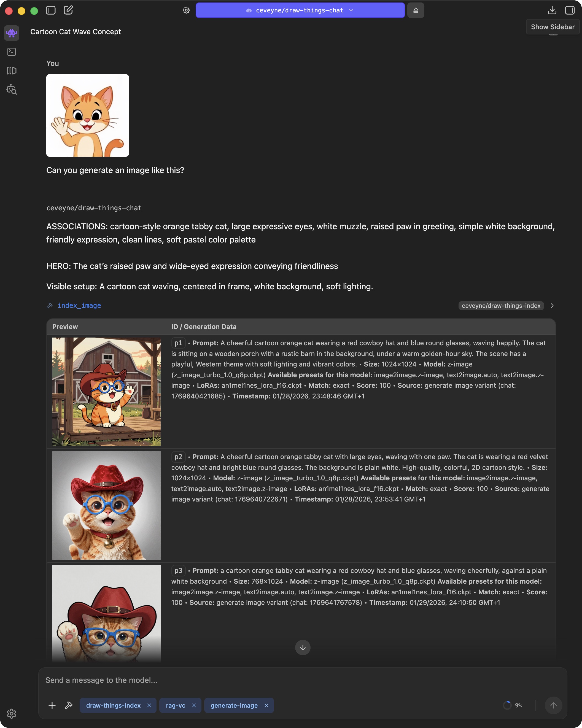This screenshot has width=582, height=728.
Task: Open app settings gear at bottom left
Action: pyautogui.click(x=12, y=713)
